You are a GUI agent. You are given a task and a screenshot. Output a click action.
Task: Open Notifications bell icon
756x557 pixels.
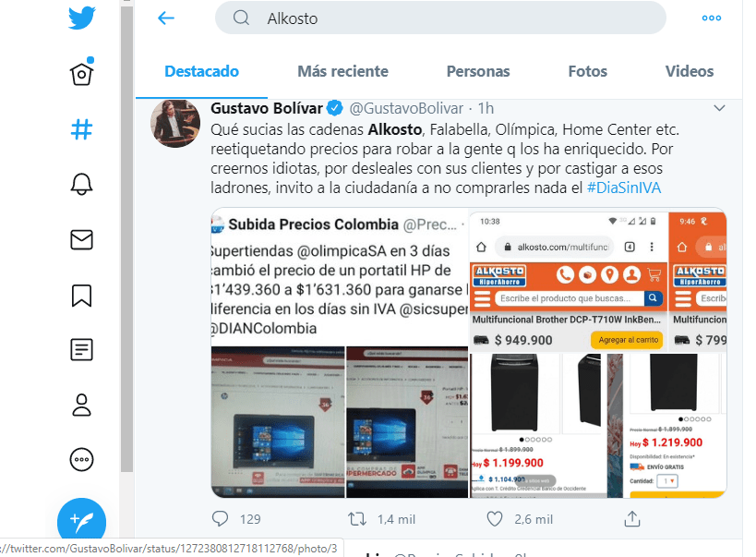pyautogui.click(x=81, y=184)
